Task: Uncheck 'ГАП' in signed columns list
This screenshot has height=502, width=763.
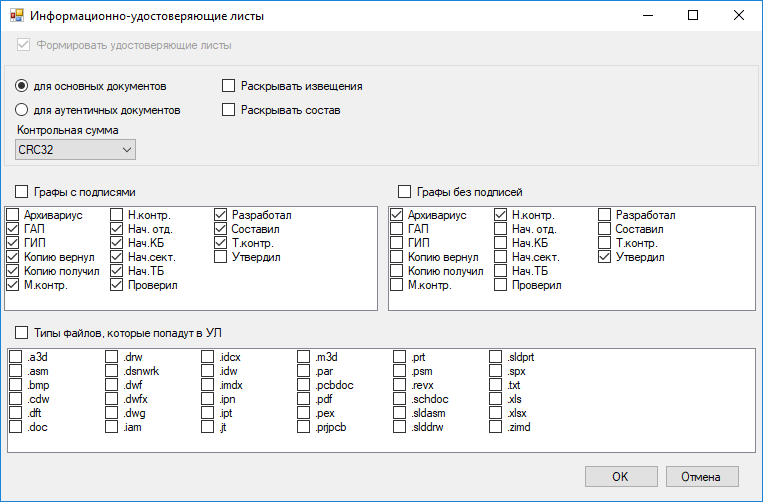Action: click(13, 229)
